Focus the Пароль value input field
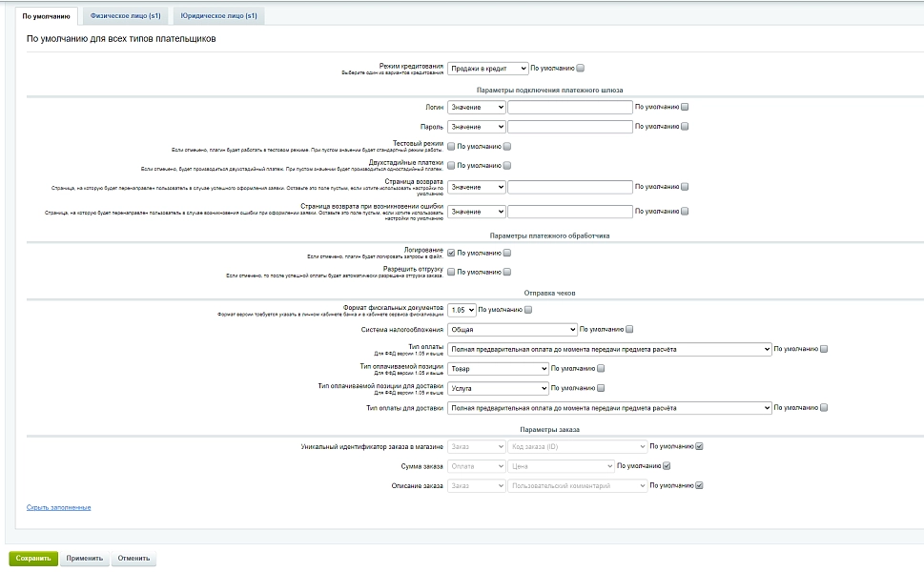The image size is (924, 572). (x=570, y=127)
